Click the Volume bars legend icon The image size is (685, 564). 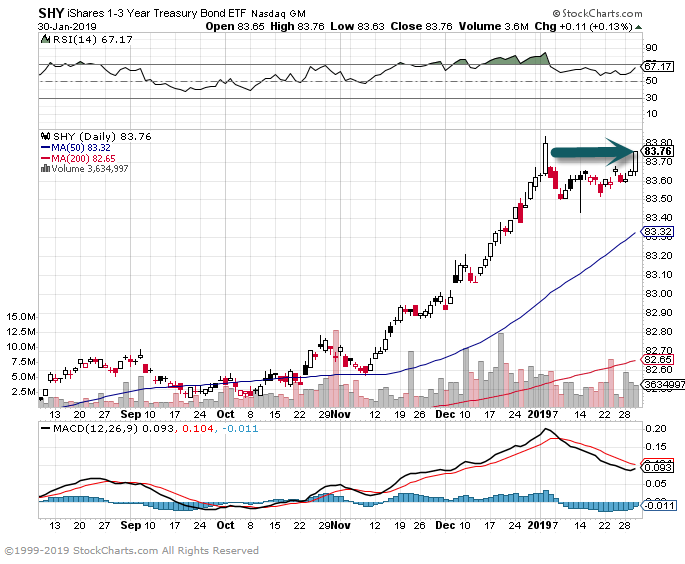[x=45, y=168]
